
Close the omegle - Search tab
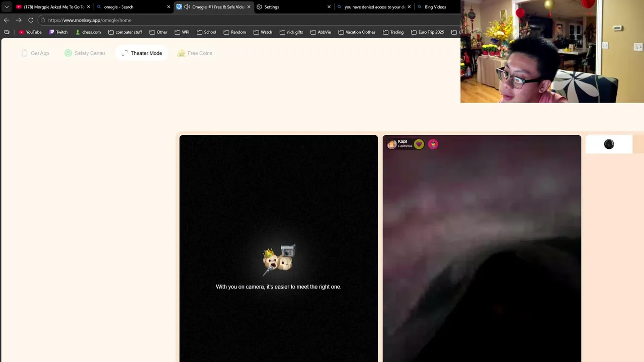point(169,7)
